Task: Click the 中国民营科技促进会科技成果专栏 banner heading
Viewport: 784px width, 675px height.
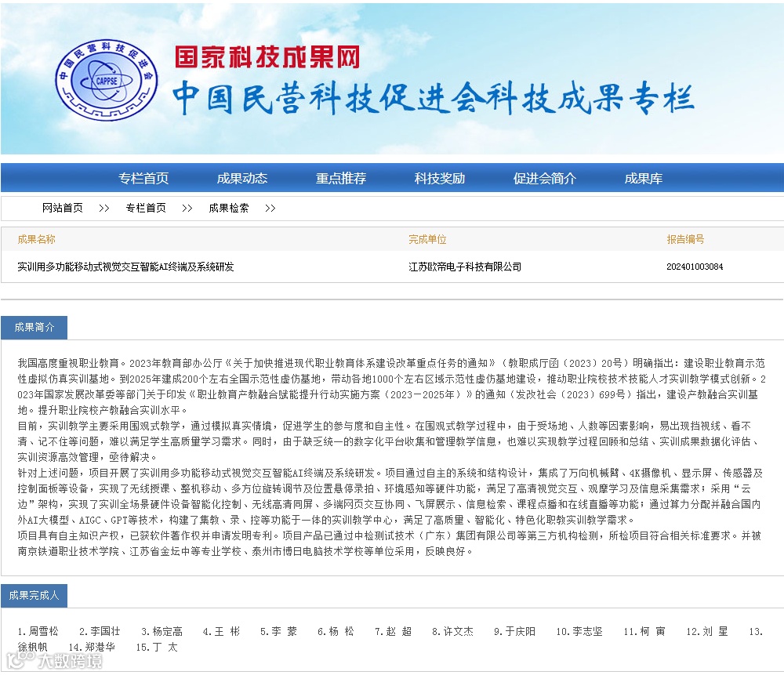Action: click(434, 98)
